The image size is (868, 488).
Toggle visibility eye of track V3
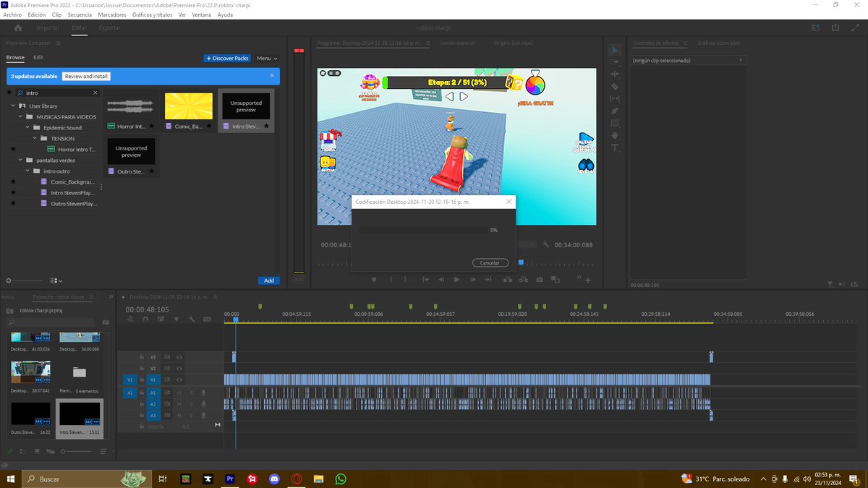tap(179, 357)
